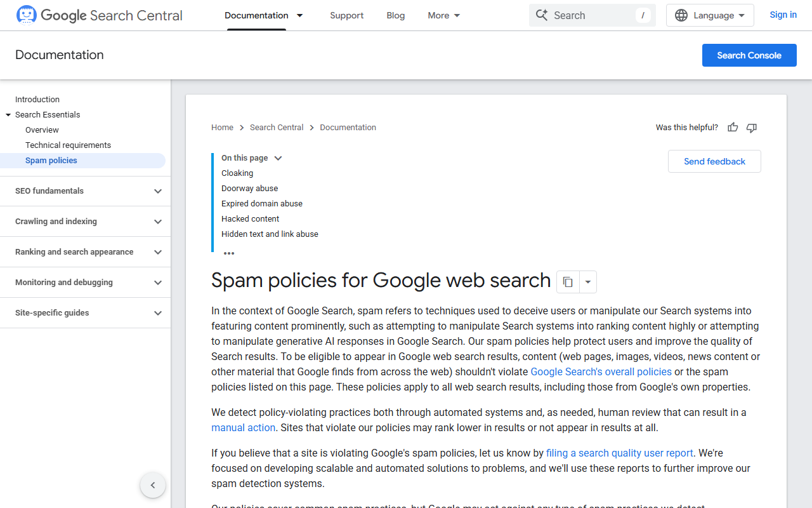This screenshot has width=812, height=508.
Task: Click the Search Central breadcrumb link
Action: coord(277,128)
